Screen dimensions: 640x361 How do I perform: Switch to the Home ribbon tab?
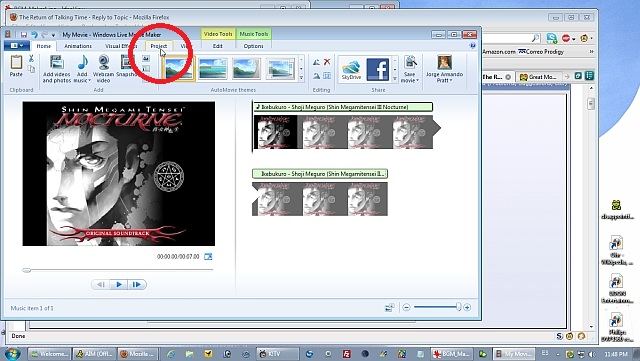point(44,46)
